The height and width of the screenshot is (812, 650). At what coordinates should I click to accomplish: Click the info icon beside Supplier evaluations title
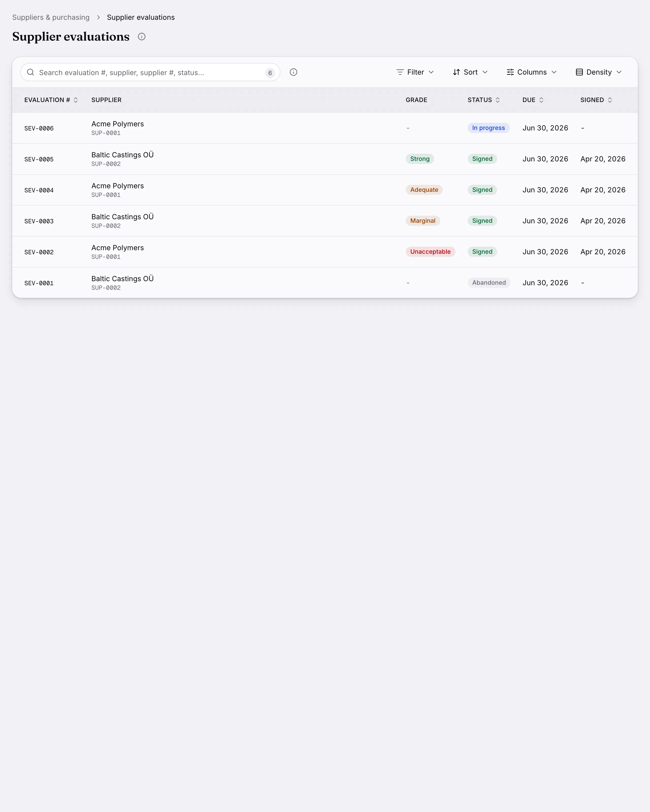point(142,37)
